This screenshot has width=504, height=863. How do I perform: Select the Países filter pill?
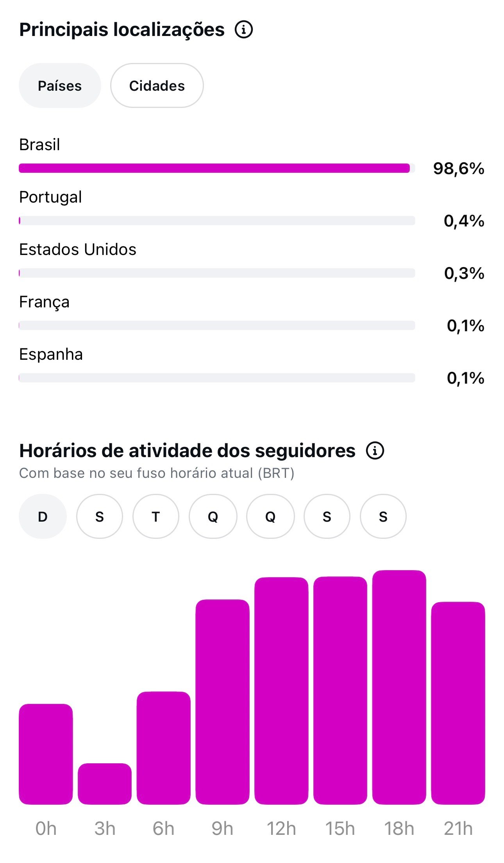pos(60,86)
